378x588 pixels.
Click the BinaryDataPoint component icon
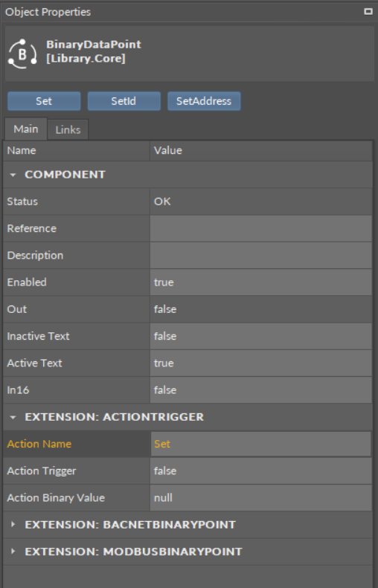pyautogui.click(x=22, y=54)
